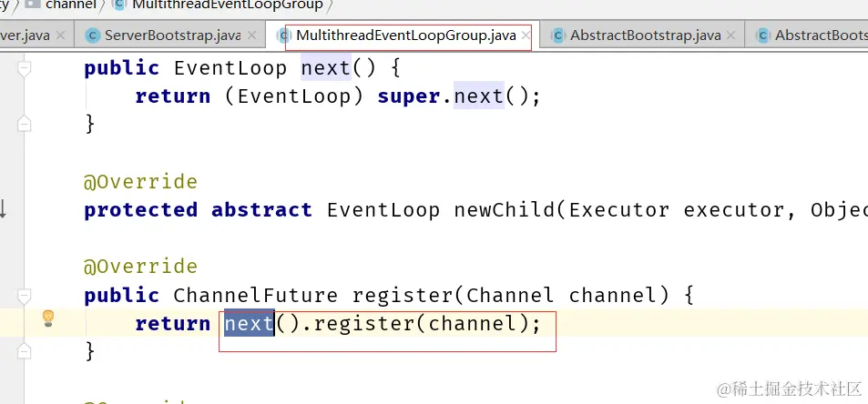Close the AbstractBootstrap.java tab
Screen dimensions: 868x404
tap(730, 35)
